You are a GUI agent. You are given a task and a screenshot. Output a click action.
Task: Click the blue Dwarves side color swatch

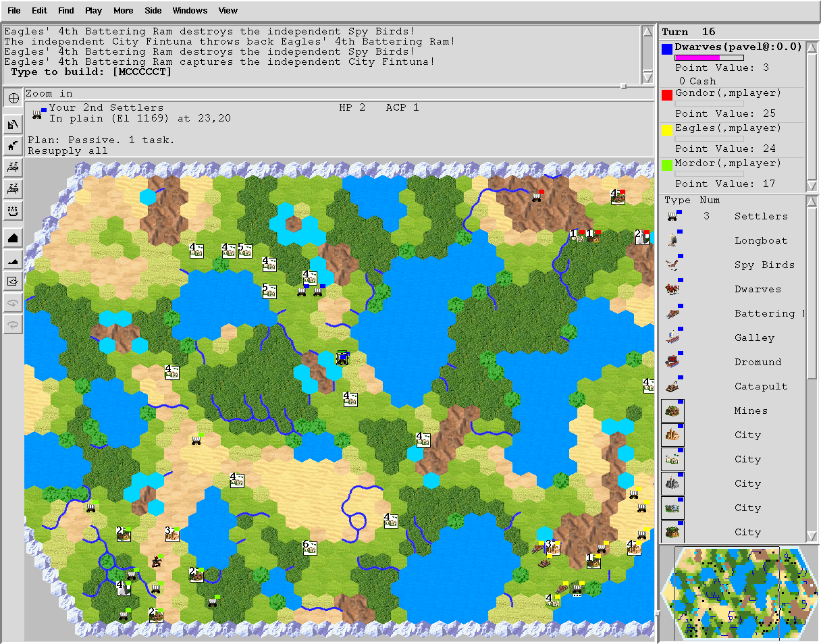(x=667, y=49)
